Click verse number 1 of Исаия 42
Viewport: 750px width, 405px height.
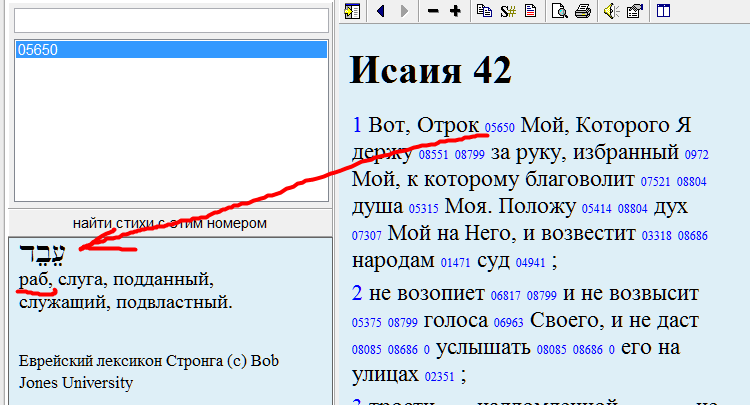click(357, 125)
